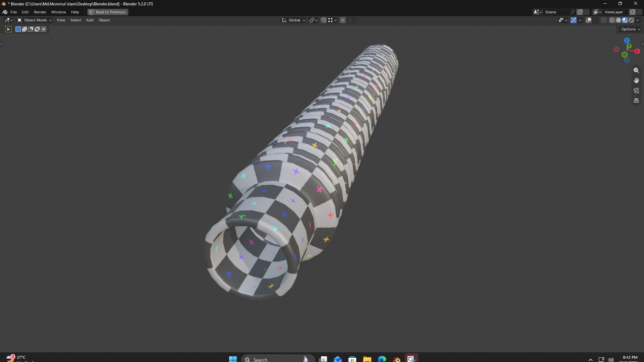This screenshot has height=362, width=644.
Task: Open the editor type selector
Action: [x=8, y=20]
